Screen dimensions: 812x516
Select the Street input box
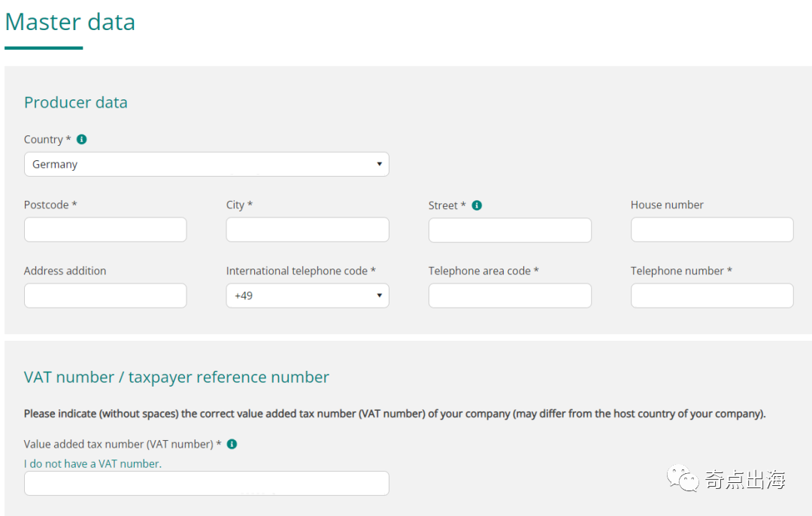coord(510,230)
